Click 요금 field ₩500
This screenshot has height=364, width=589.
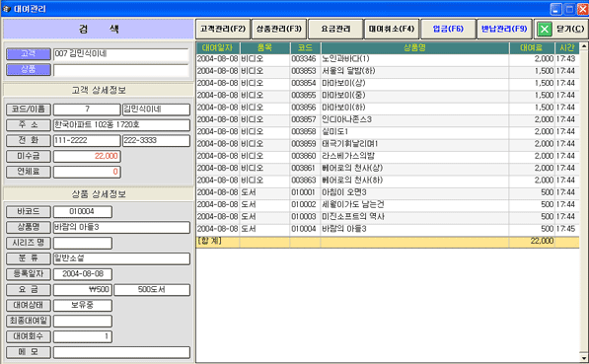pos(83,290)
